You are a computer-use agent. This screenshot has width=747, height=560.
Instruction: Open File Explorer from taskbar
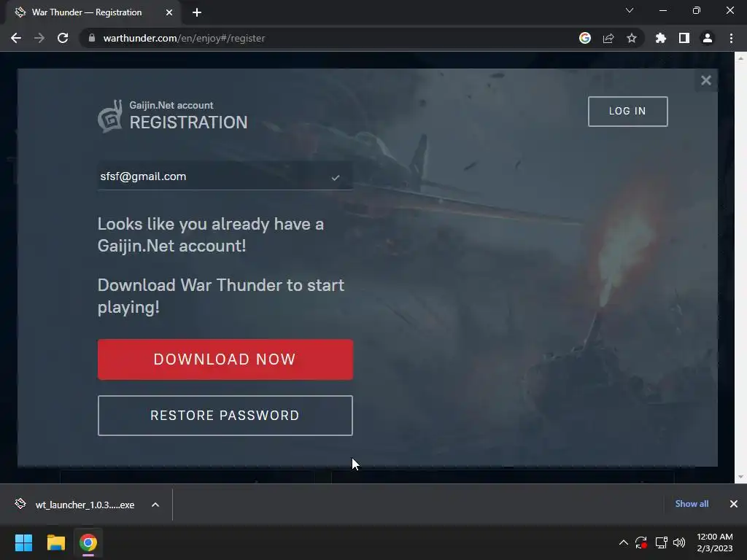(x=55, y=542)
